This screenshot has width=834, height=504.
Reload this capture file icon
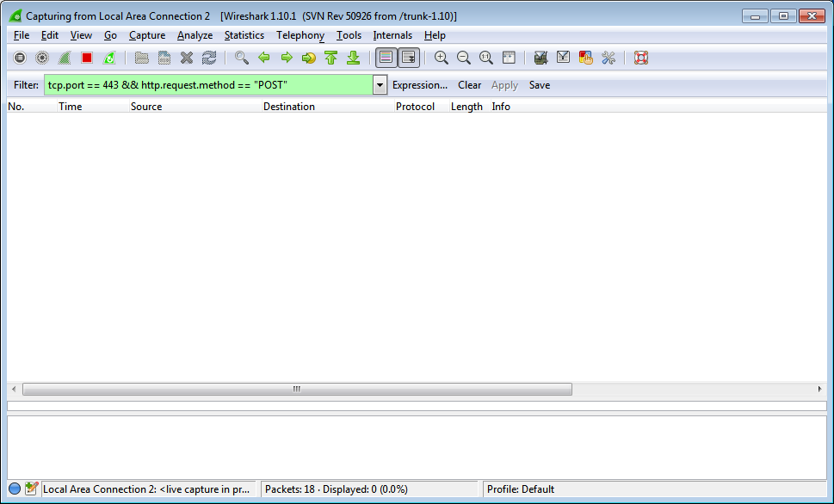[209, 58]
